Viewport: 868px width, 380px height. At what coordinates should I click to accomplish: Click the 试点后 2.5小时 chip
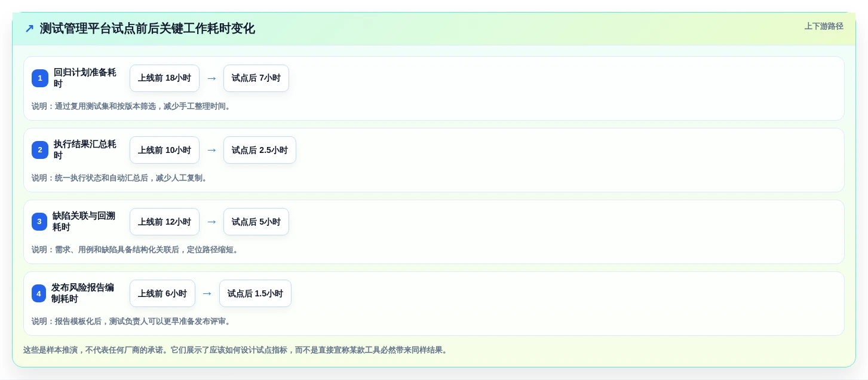(260, 150)
